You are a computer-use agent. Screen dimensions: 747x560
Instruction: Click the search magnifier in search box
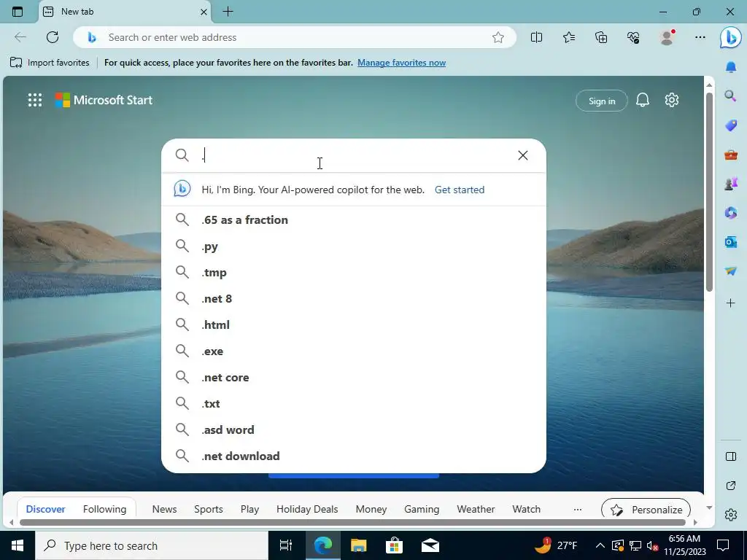182,155
